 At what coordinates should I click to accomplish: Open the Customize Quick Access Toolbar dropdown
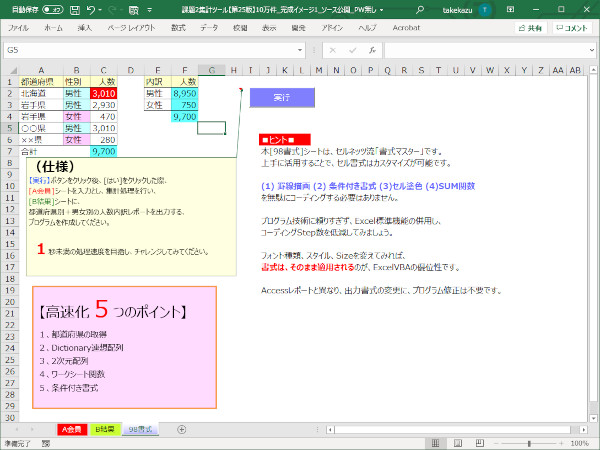tap(150, 10)
